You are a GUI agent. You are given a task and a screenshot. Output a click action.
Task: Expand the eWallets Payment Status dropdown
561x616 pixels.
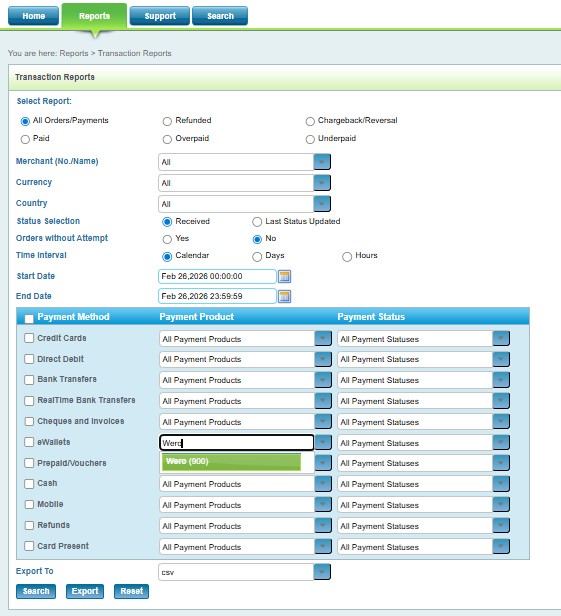[501, 442]
